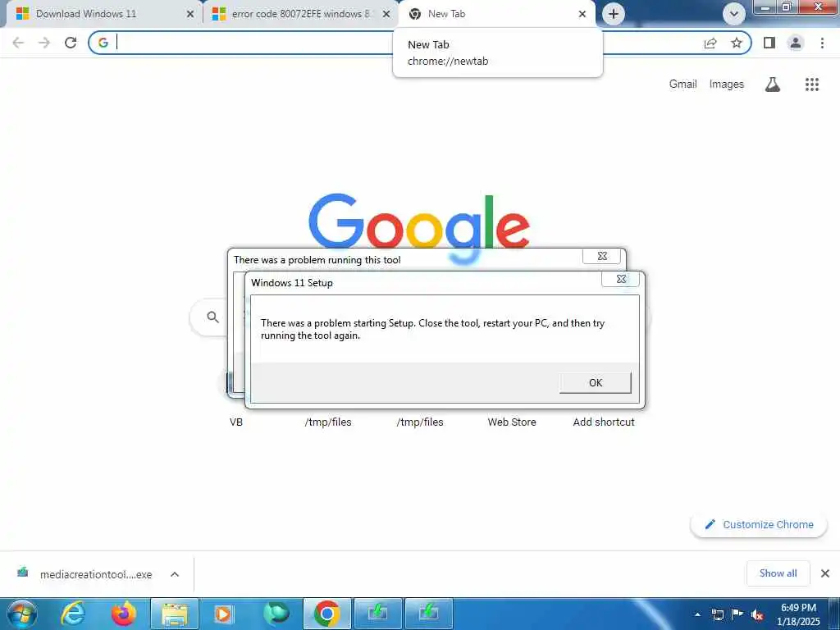Screen dimensions: 840x630
Task: Click Show all downloads
Action: pyautogui.click(x=778, y=573)
